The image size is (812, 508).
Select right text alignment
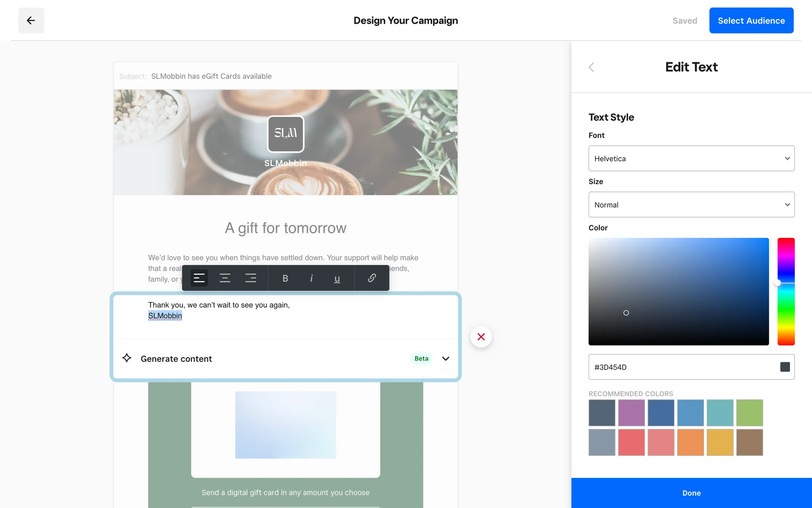click(251, 278)
